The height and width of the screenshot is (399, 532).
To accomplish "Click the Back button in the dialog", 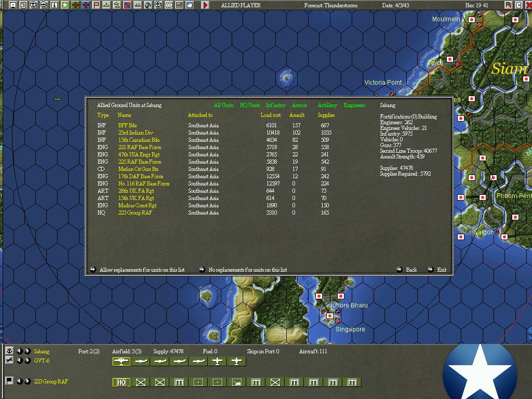I will pyautogui.click(x=407, y=270).
